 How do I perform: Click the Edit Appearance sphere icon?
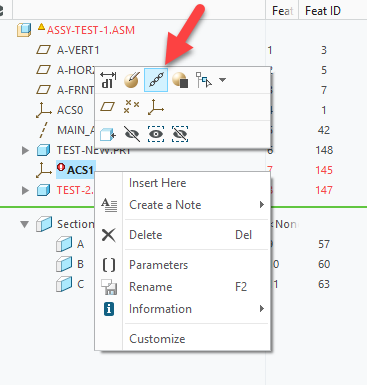(x=180, y=80)
